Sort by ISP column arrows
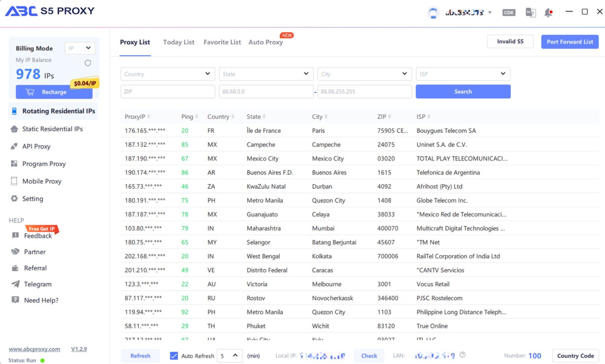Screen dimensions: 605x364 click(429, 116)
